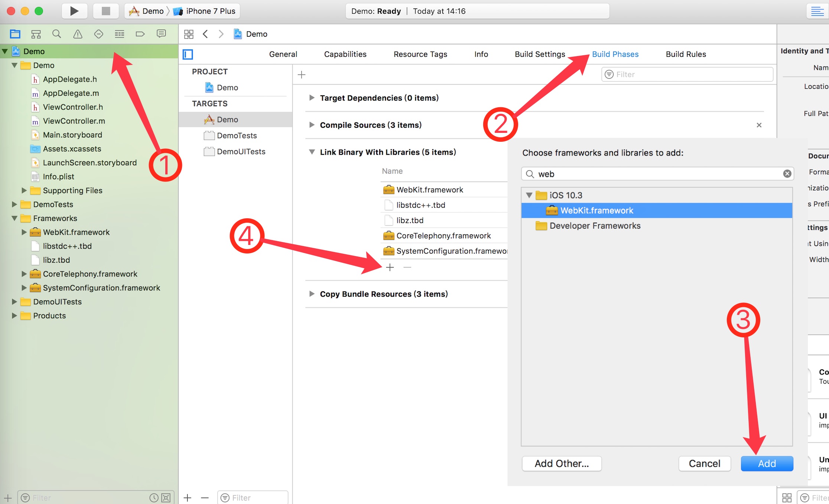Run the Demo scheme
This screenshot has height=504, width=829.
click(74, 11)
